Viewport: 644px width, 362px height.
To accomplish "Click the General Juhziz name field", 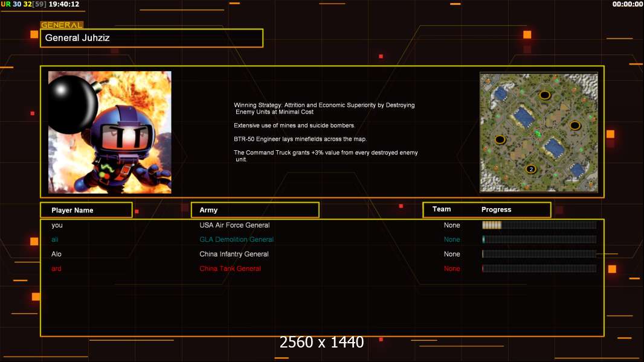I will (x=152, y=38).
